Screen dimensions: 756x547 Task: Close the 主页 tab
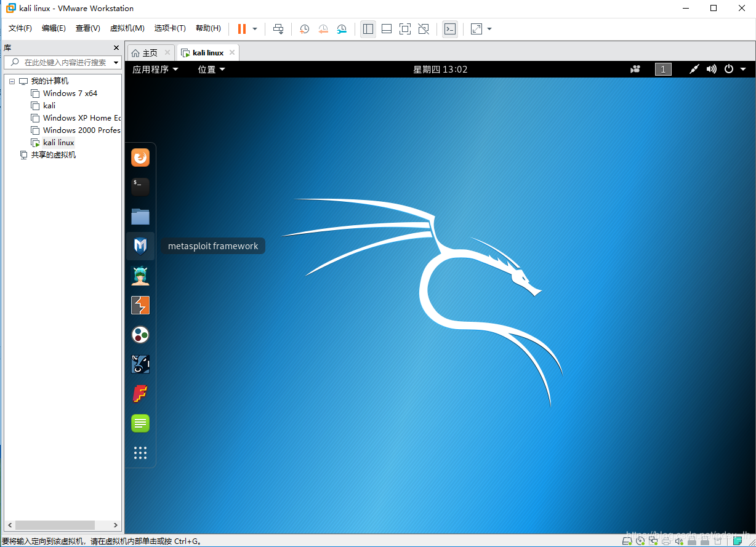point(167,53)
